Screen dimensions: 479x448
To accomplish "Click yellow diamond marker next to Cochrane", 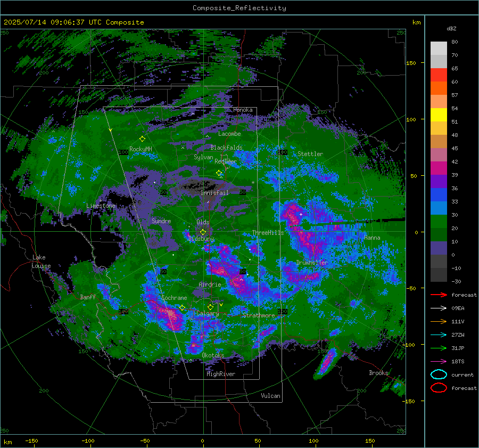I will [182, 307].
